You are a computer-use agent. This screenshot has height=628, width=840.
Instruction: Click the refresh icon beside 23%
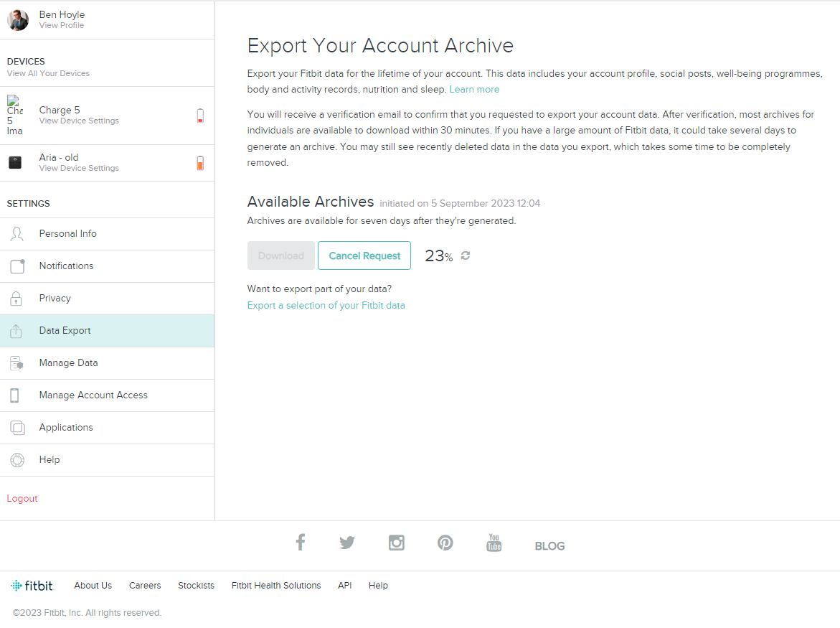click(x=466, y=256)
